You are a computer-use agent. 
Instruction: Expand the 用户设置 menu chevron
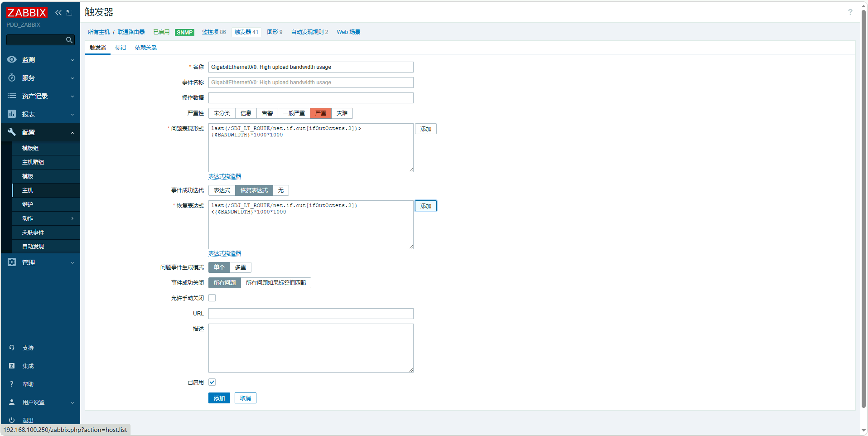[72, 403]
